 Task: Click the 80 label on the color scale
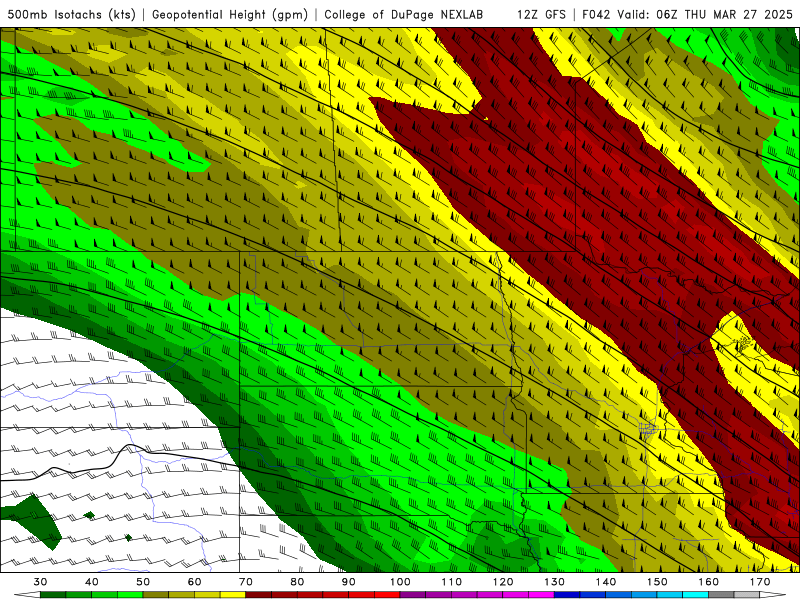point(297,582)
